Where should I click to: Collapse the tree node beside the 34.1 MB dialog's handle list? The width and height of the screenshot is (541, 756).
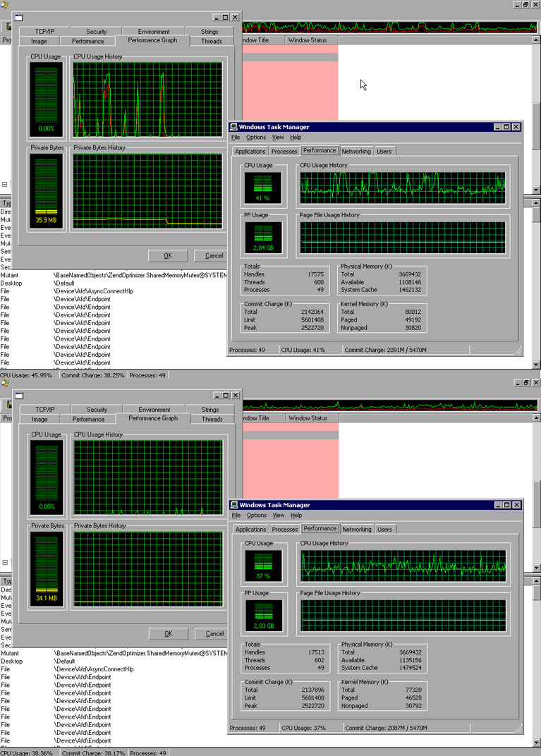click(x=5, y=562)
